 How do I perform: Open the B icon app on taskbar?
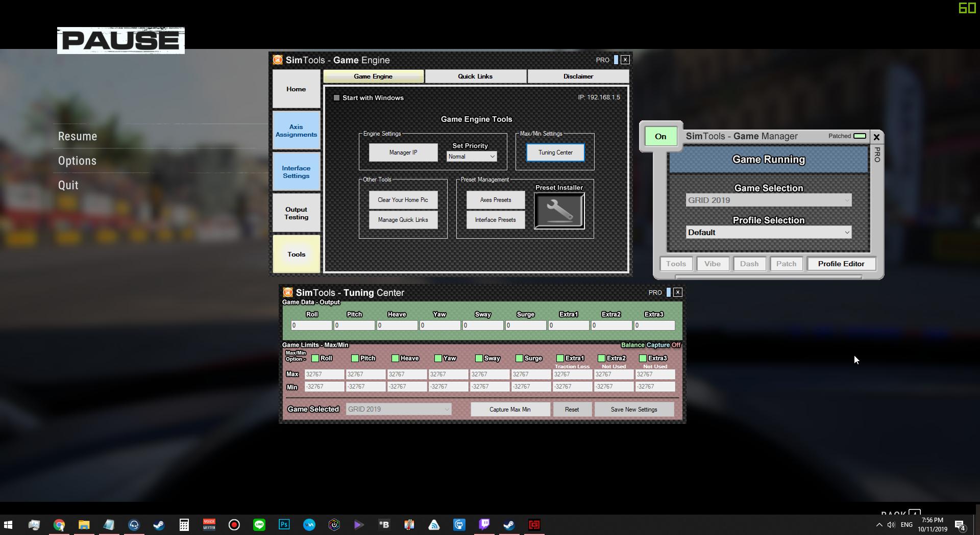(384, 524)
